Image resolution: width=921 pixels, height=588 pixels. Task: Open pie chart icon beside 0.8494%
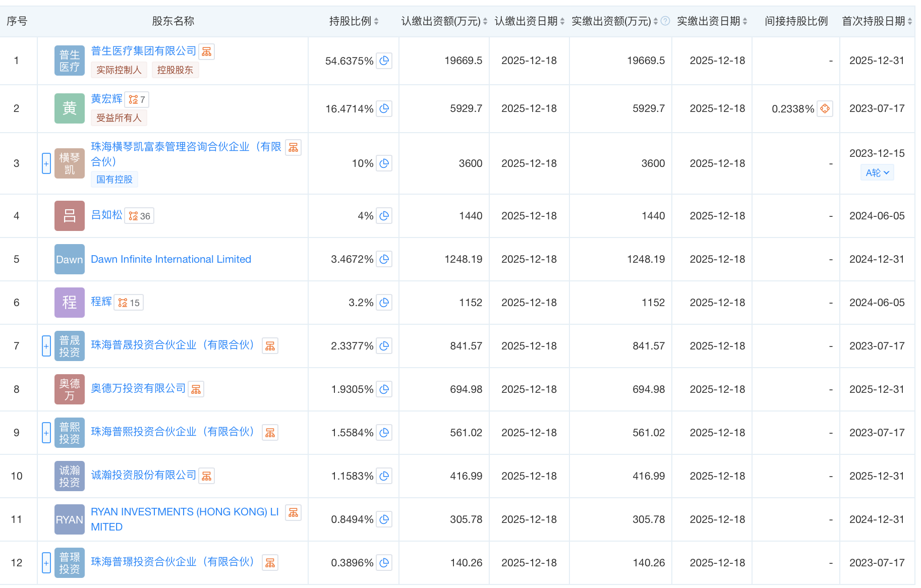pyautogui.click(x=384, y=519)
